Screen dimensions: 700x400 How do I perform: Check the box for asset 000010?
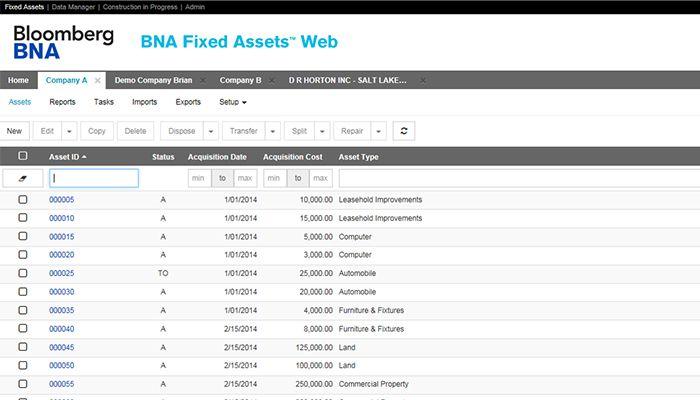pyautogui.click(x=23, y=217)
